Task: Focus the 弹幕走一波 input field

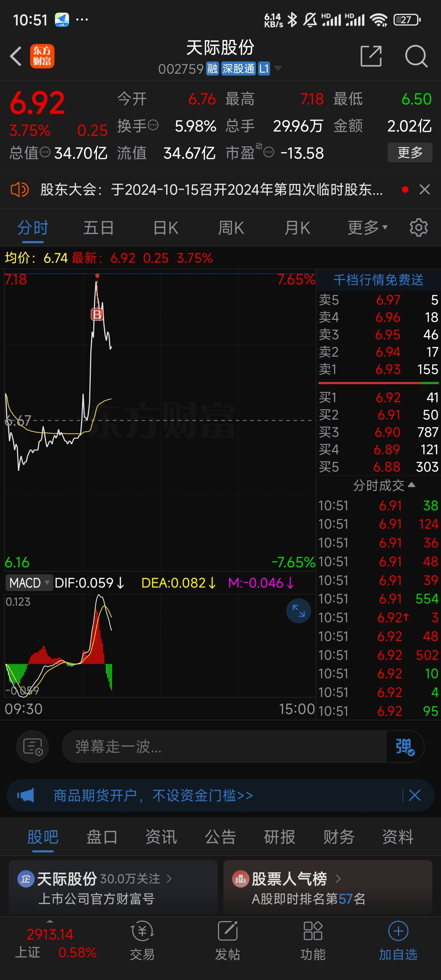Action: [224, 747]
